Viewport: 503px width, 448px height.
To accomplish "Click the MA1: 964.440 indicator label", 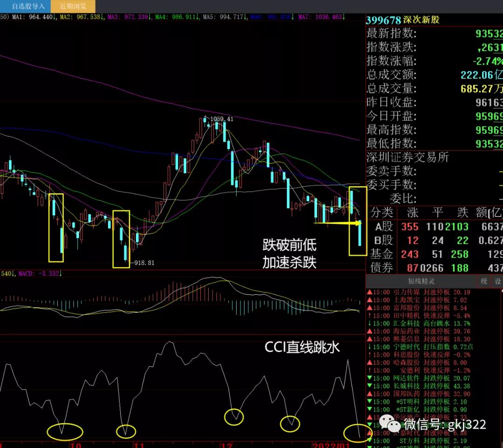I will tap(34, 17).
